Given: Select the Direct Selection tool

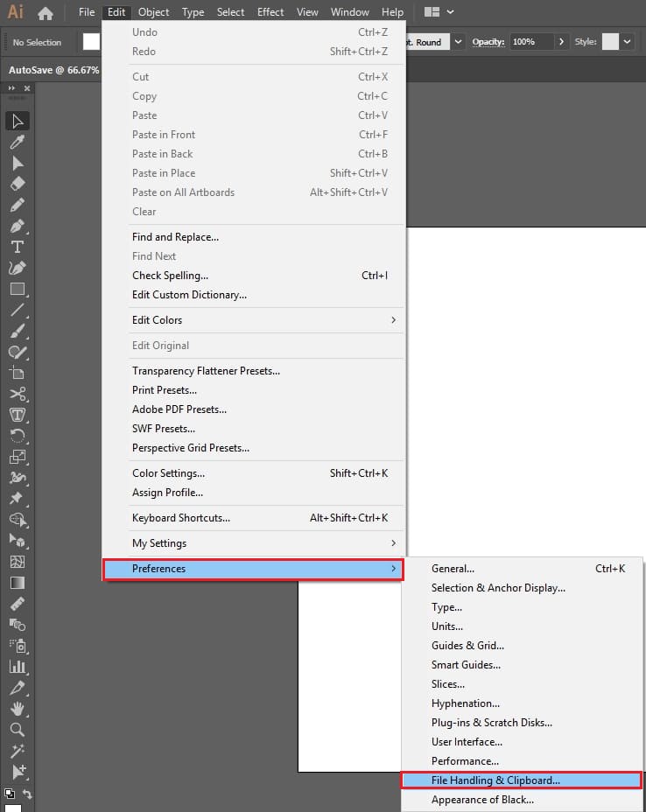Looking at the screenshot, I should 18,163.
